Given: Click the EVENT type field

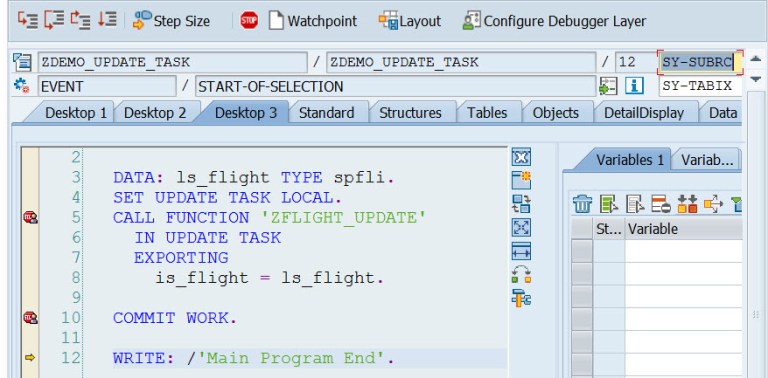Looking at the screenshot, I should 107,86.
